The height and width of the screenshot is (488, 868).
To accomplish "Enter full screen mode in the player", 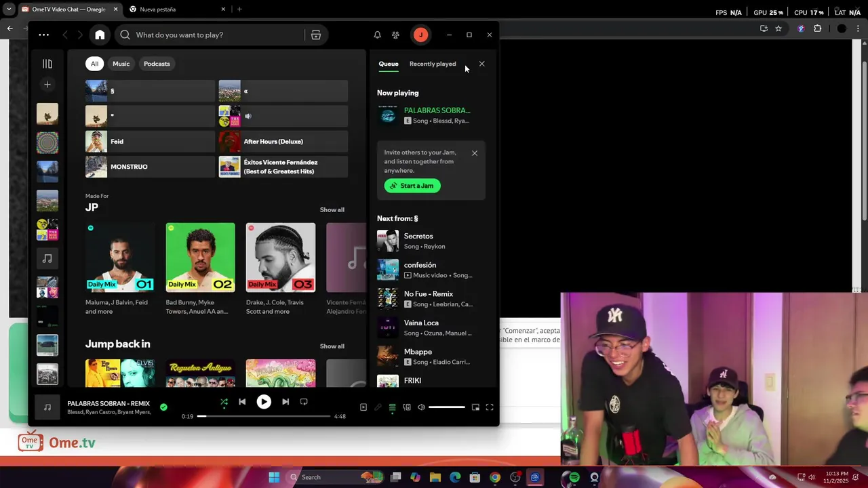I will pyautogui.click(x=490, y=407).
